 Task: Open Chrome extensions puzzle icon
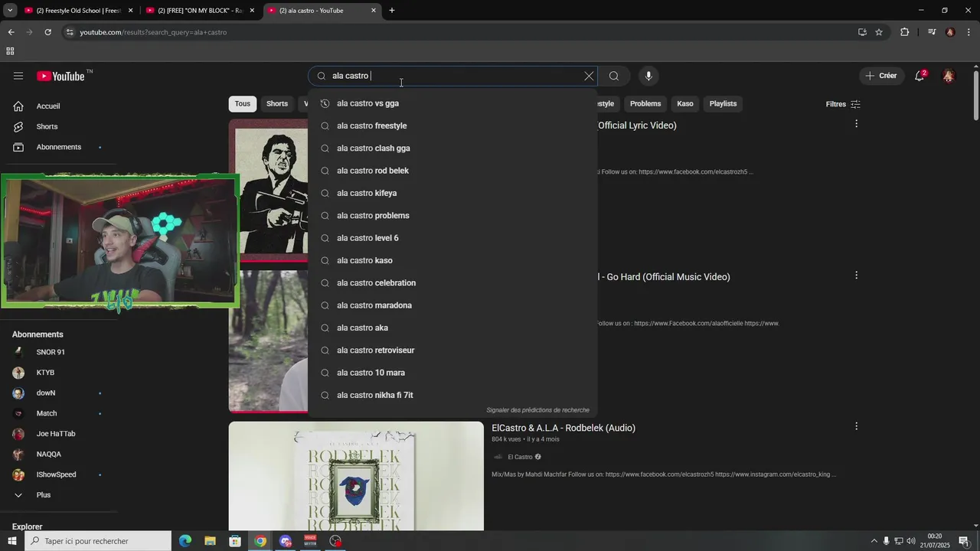pos(905,32)
